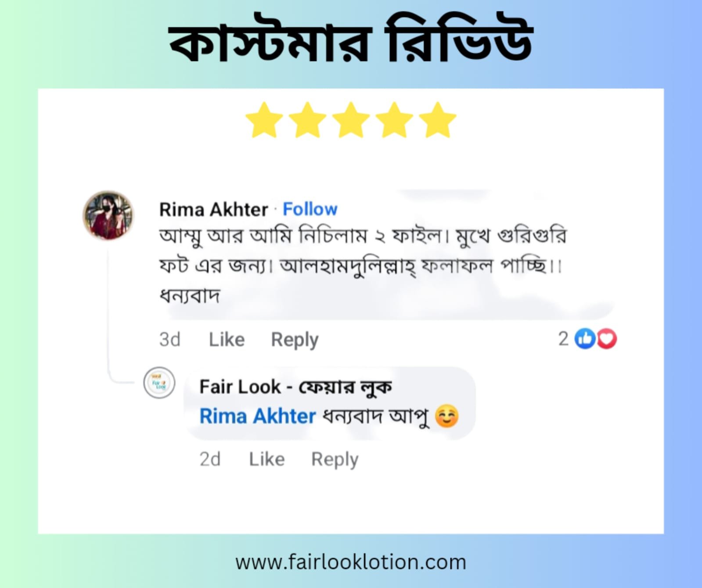Reply to Rima Akhter's comment
The height and width of the screenshot is (588, 702).
tap(295, 340)
